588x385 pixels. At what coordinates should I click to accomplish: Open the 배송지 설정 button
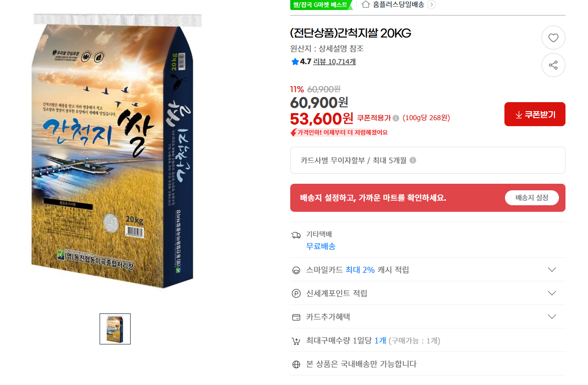(x=531, y=197)
